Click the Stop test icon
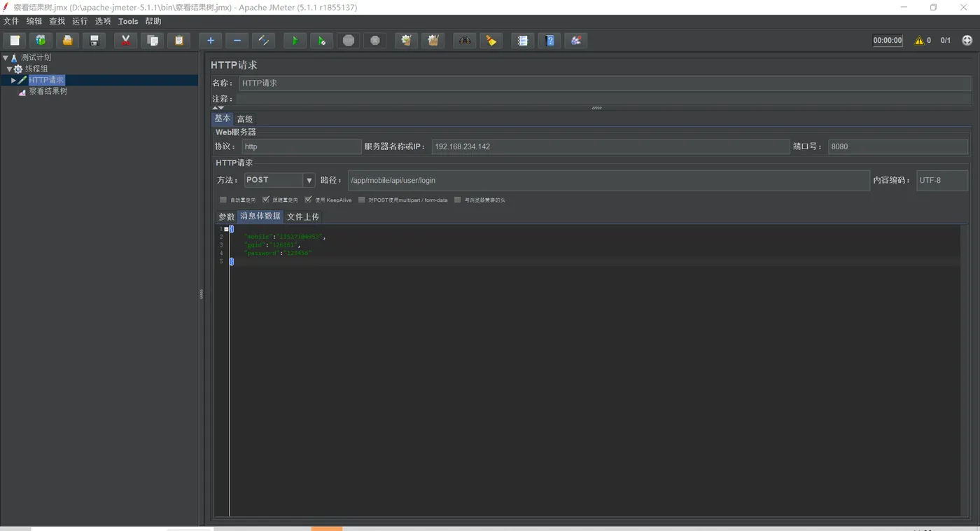Screen dimensions: 980x531 point(348,41)
